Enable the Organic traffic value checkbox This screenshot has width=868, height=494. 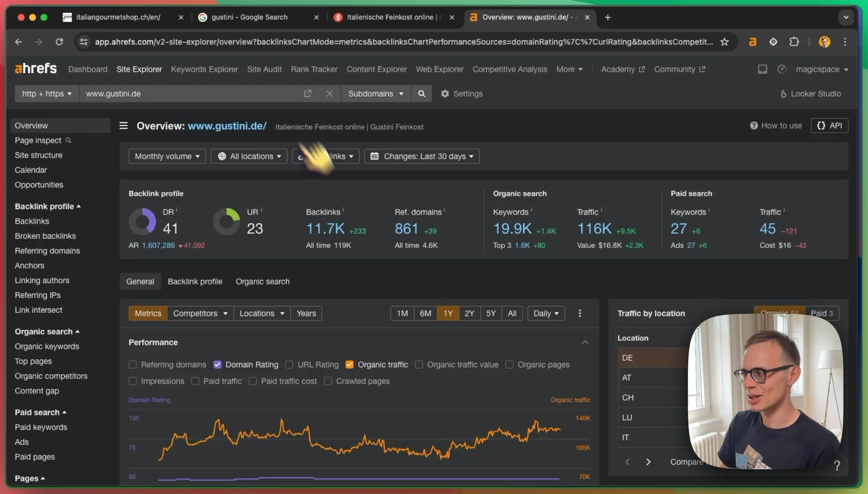(x=419, y=365)
